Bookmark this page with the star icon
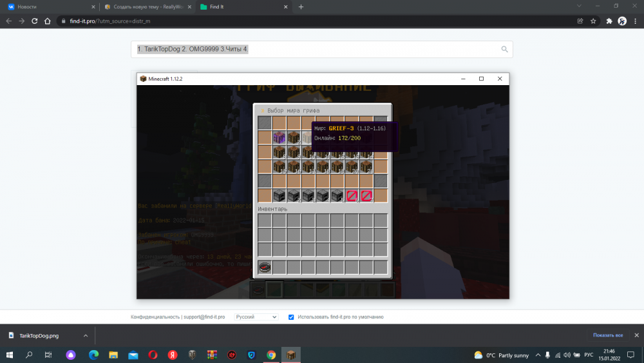The width and height of the screenshot is (644, 363). tap(593, 21)
